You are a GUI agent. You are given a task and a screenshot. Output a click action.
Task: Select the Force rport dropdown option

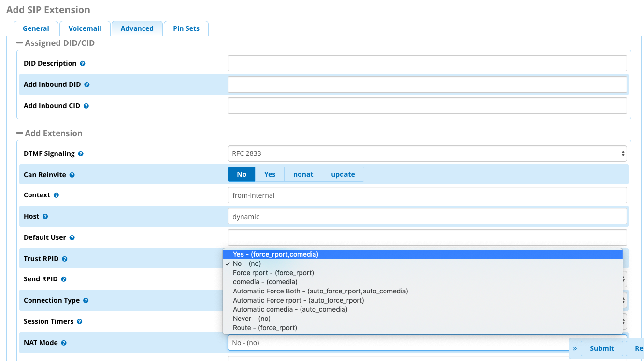[x=273, y=273]
